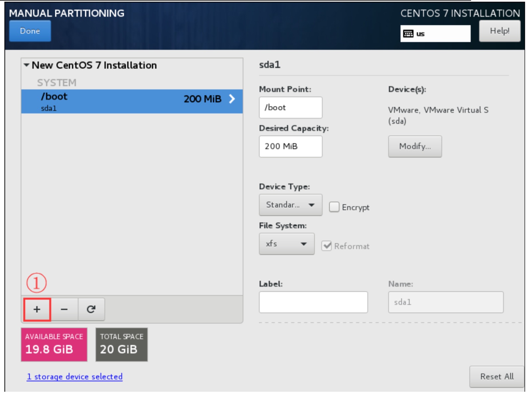Click the empty Label input field
Viewport: 532px width, 396px height.
(313, 302)
